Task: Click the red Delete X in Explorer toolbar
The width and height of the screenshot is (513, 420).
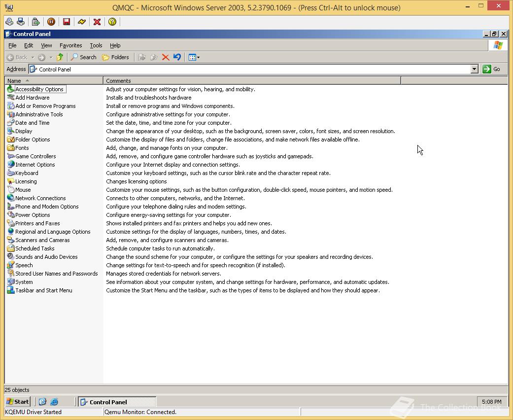Action: tap(166, 57)
